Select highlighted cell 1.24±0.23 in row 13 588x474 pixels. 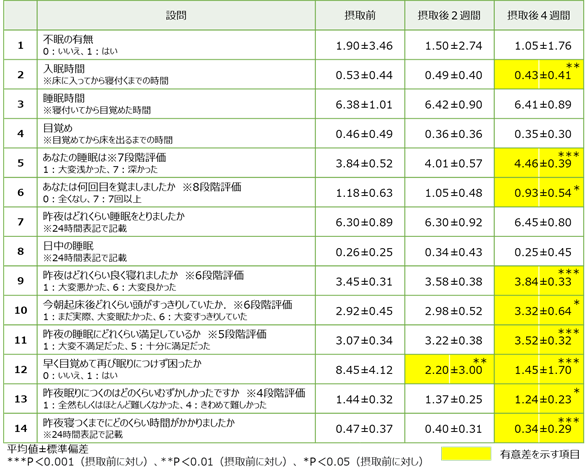tap(539, 399)
